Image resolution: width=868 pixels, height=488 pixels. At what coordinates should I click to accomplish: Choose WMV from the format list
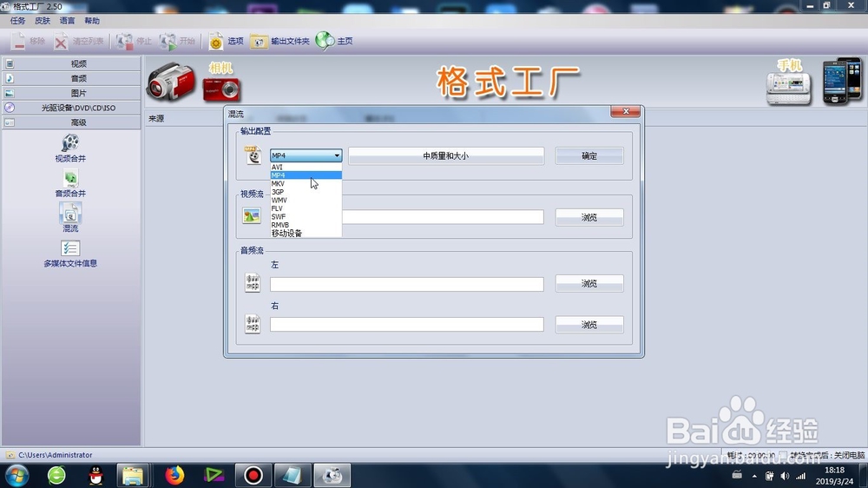pos(306,200)
